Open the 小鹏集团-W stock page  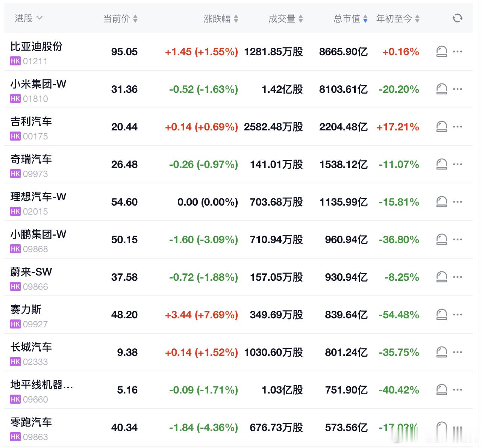[38, 234]
